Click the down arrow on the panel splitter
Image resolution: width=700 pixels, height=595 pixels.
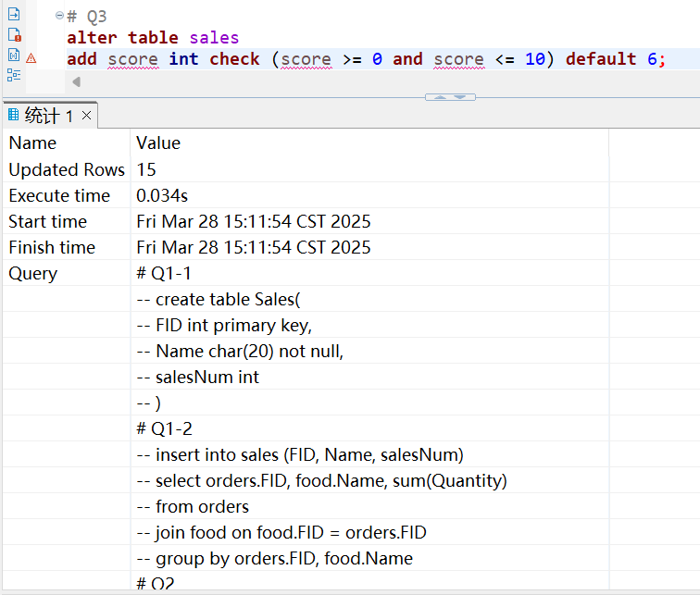coord(460,97)
